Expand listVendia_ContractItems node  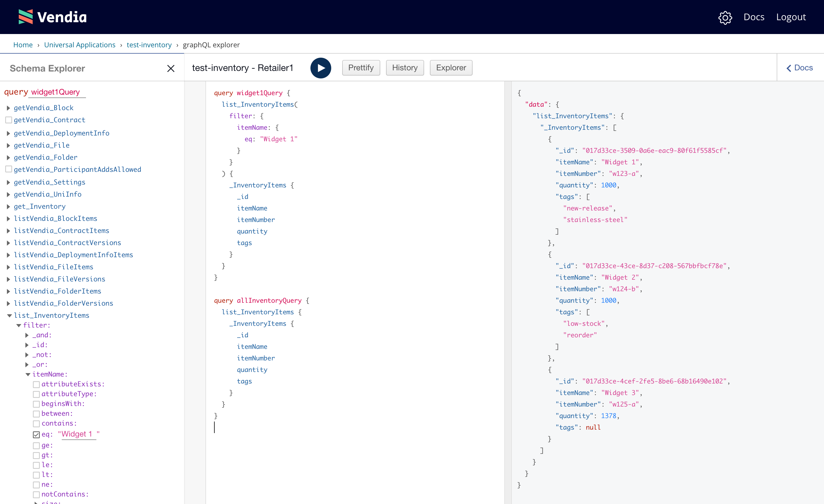[8, 231]
